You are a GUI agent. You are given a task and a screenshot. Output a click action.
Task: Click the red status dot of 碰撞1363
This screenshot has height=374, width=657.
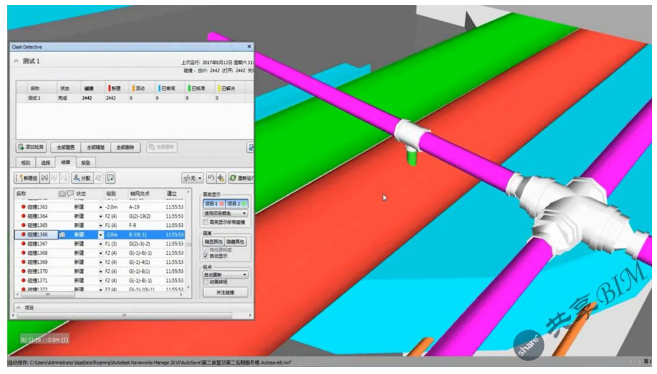coord(23,207)
